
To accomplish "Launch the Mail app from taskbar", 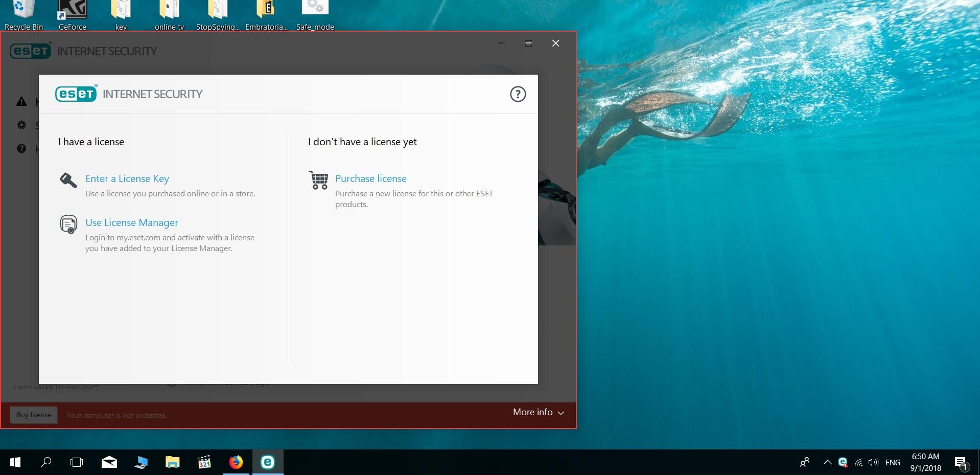I will click(109, 463).
